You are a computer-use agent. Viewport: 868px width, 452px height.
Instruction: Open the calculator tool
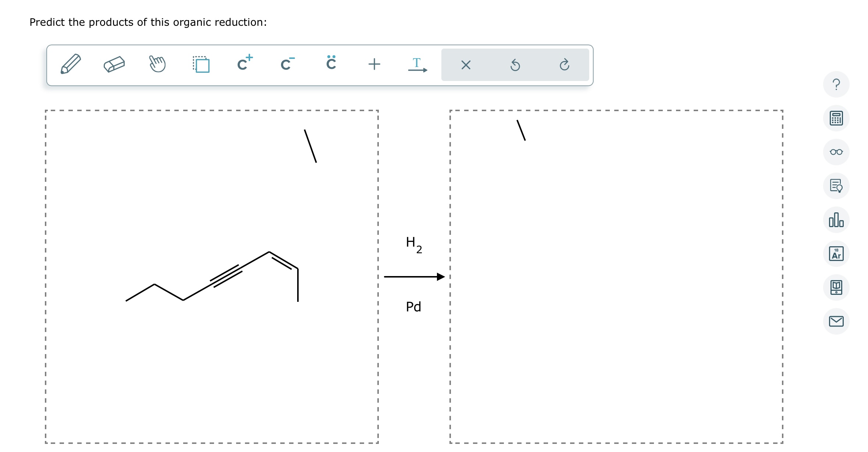836,118
